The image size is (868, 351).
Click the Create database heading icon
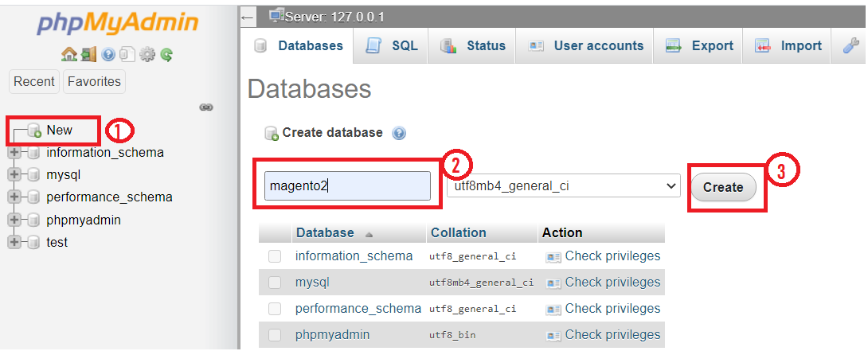coord(272,134)
